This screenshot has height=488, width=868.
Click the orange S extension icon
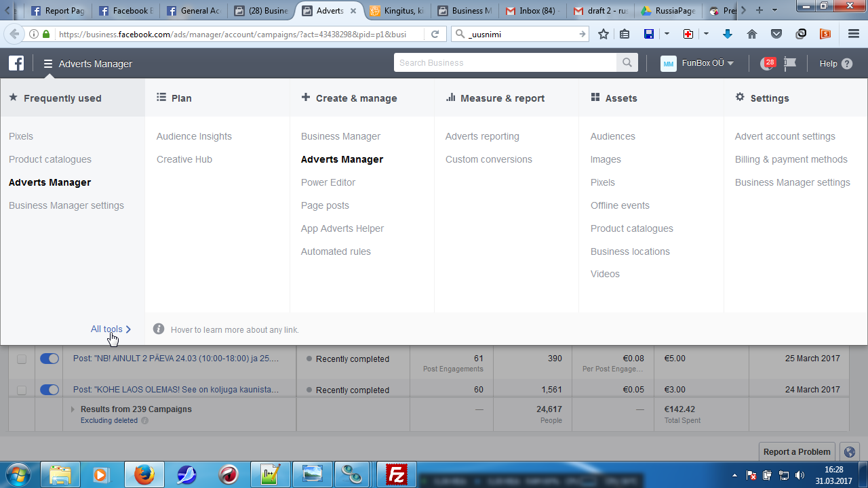pyautogui.click(x=825, y=34)
